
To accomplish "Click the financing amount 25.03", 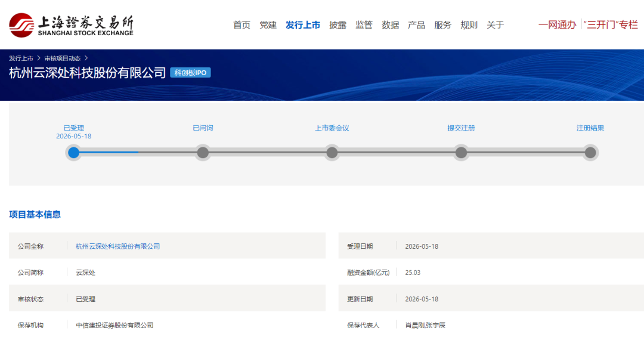I will coord(413,273).
